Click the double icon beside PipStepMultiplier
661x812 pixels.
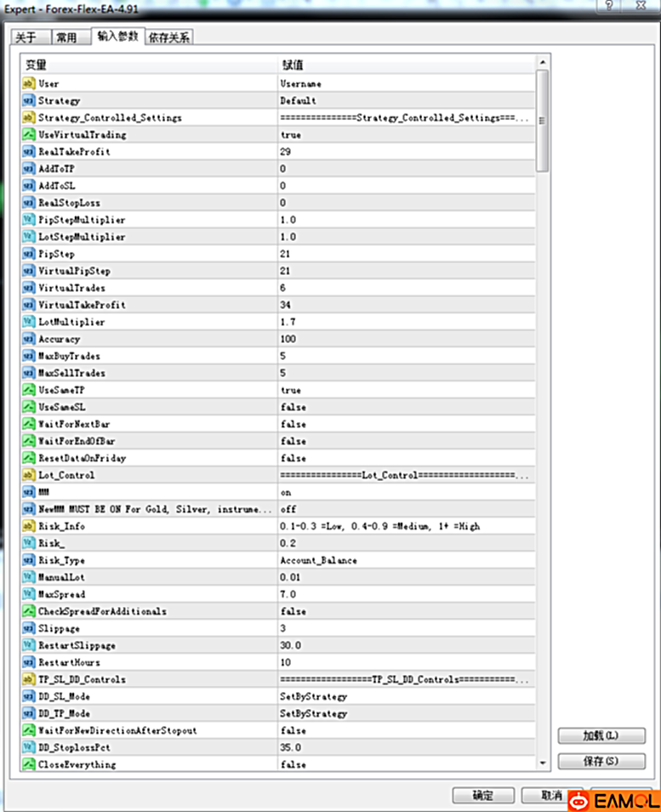coord(28,220)
